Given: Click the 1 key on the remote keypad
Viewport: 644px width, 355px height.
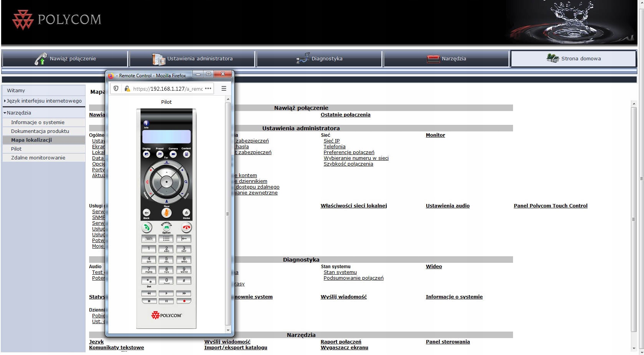Looking at the screenshot, I should 149,249.
